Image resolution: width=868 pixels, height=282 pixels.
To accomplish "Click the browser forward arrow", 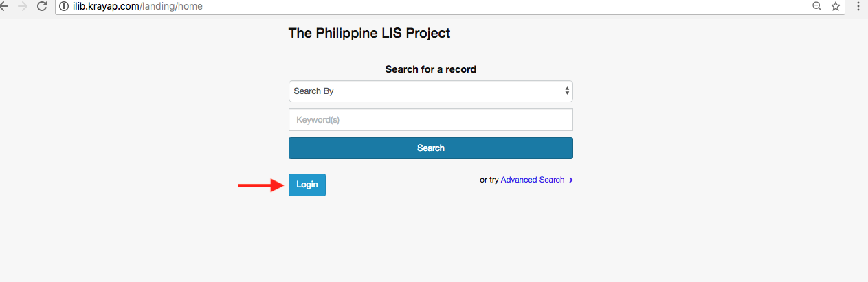I will [x=22, y=6].
